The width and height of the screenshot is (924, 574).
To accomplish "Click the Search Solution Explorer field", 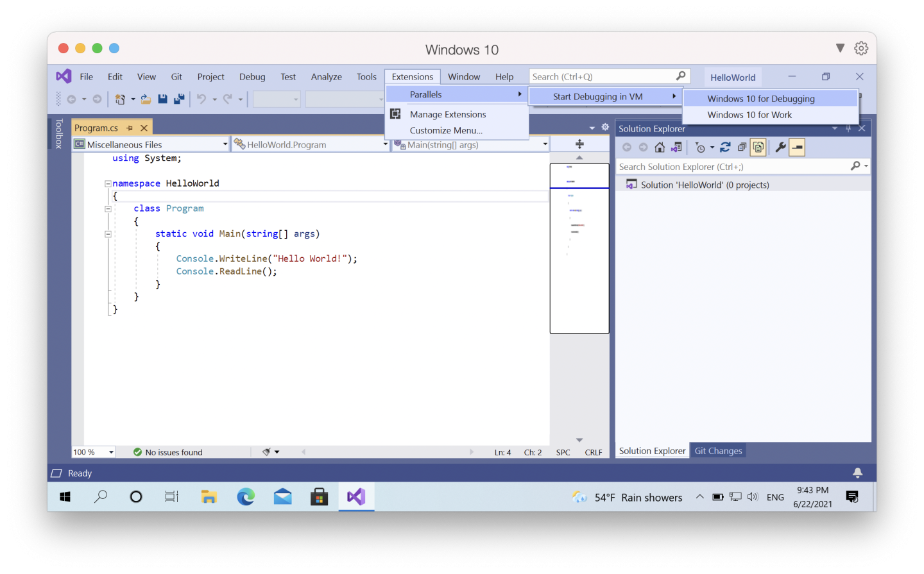I will click(732, 167).
